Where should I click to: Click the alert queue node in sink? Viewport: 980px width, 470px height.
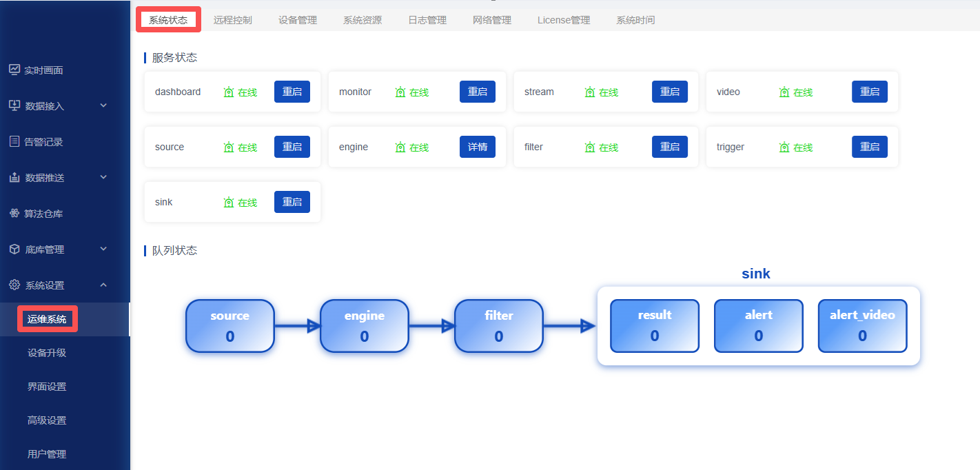point(759,326)
